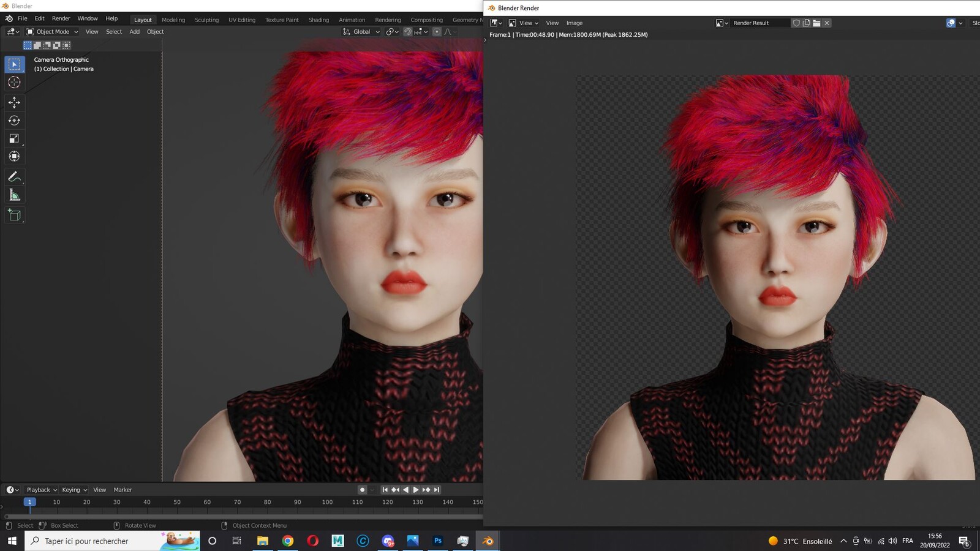Open the Playback dropdown in timeline

pyautogui.click(x=42, y=490)
